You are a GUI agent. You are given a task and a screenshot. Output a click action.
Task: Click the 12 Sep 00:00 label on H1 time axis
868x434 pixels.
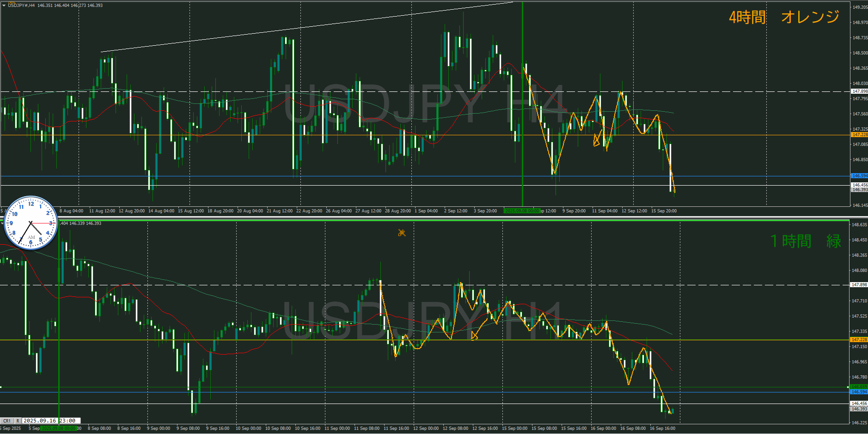426,428
